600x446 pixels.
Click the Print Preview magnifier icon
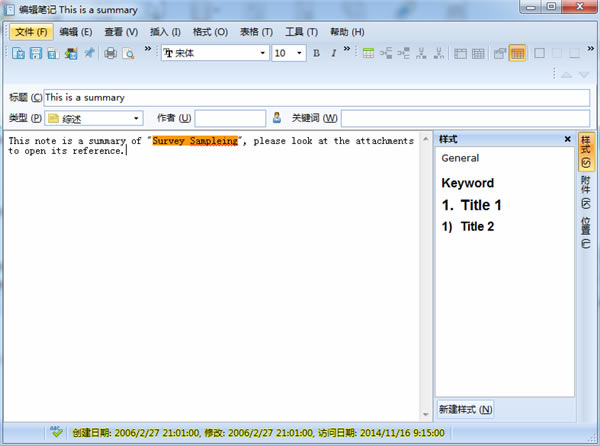128,53
